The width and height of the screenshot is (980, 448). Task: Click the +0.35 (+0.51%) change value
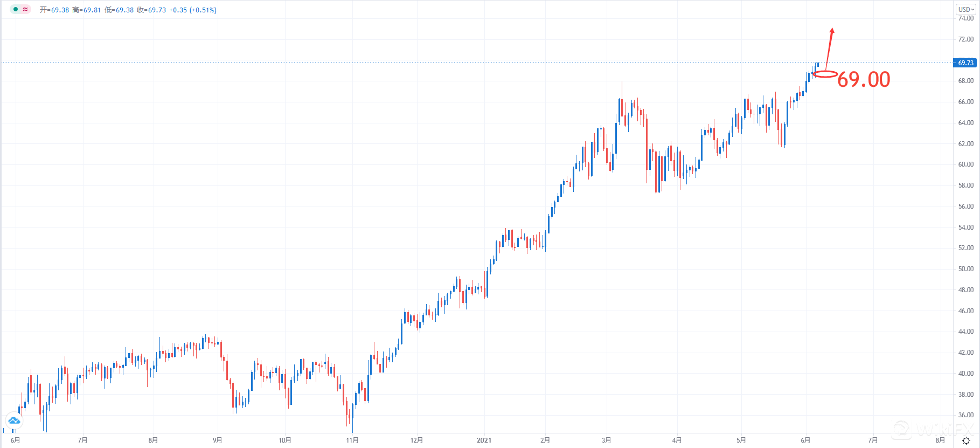click(x=193, y=10)
